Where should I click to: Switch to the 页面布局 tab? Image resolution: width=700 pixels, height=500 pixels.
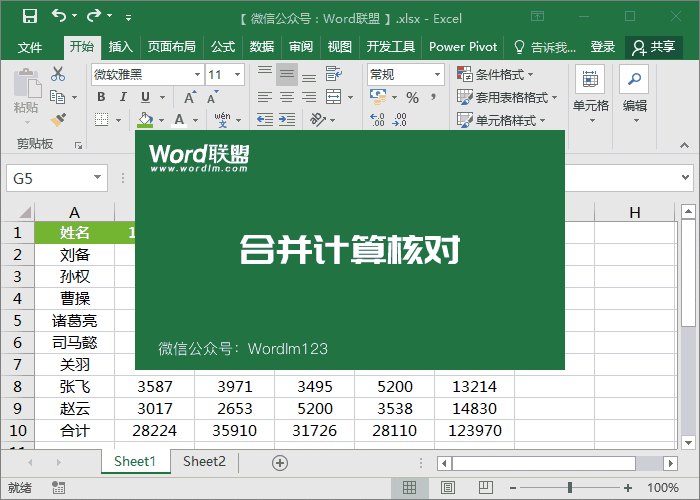click(x=171, y=46)
